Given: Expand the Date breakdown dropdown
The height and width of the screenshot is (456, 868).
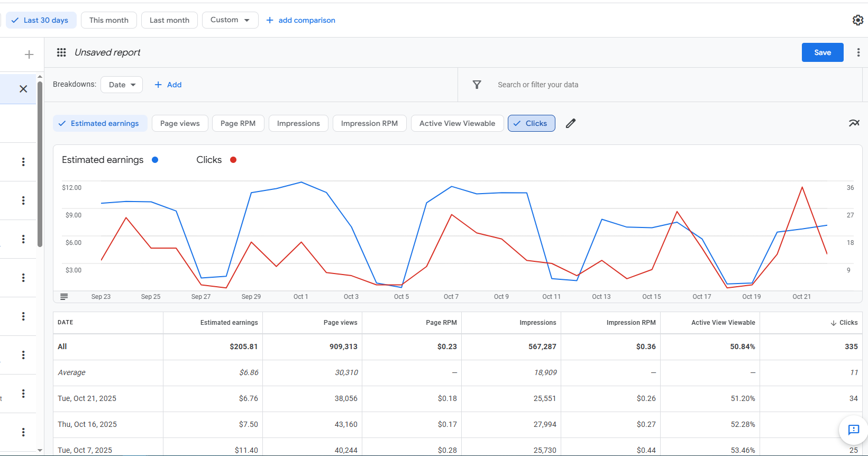Looking at the screenshot, I should (x=122, y=85).
